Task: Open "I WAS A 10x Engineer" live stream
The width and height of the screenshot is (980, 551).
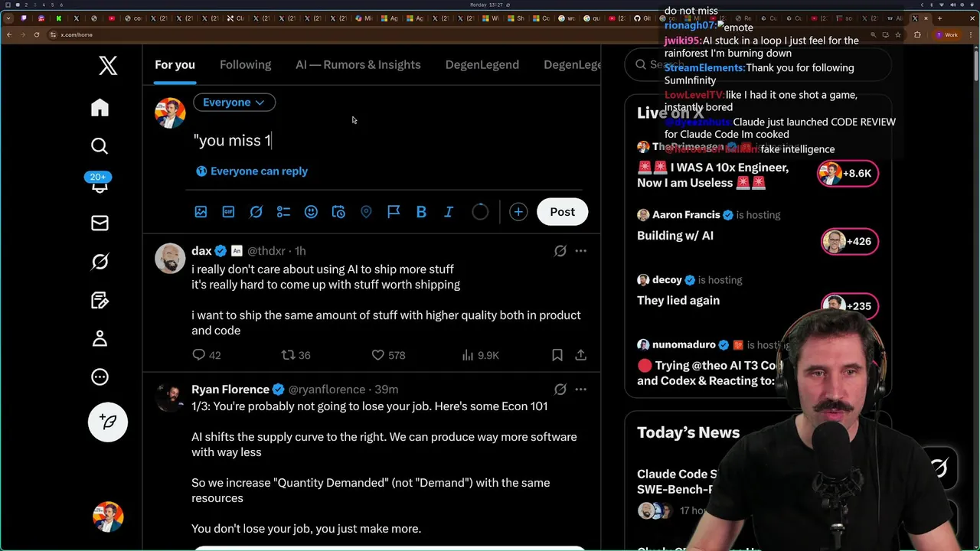Action: click(713, 174)
